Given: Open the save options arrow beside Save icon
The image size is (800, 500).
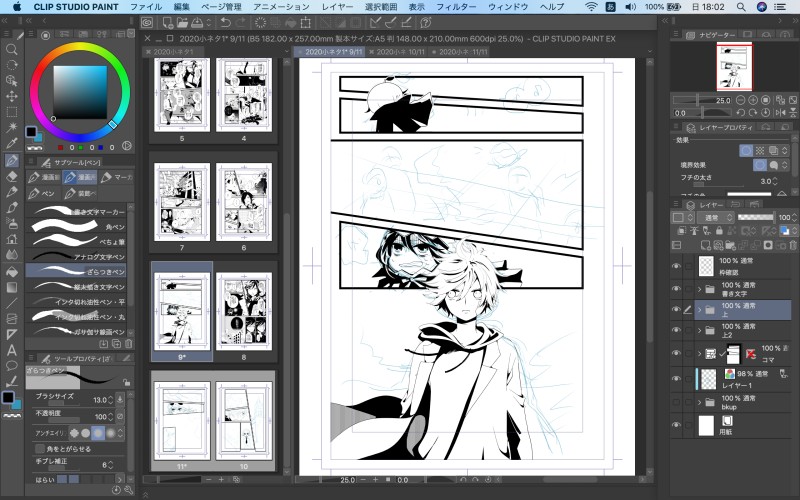Looking at the screenshot, I should point(209,22).
